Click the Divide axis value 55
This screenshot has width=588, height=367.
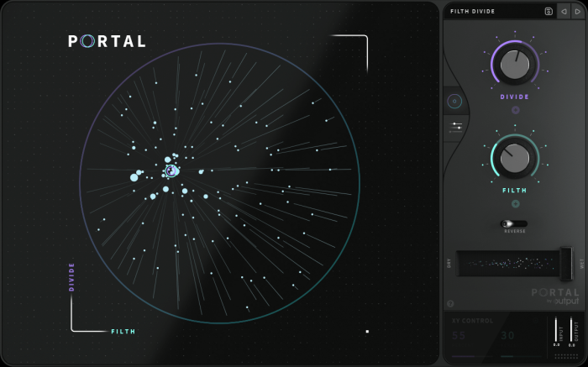coord(459,335)
